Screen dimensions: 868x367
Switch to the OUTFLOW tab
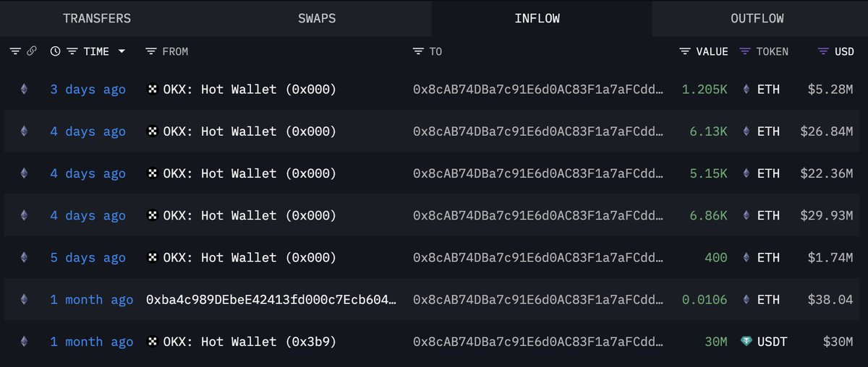[x=757, y=18]
